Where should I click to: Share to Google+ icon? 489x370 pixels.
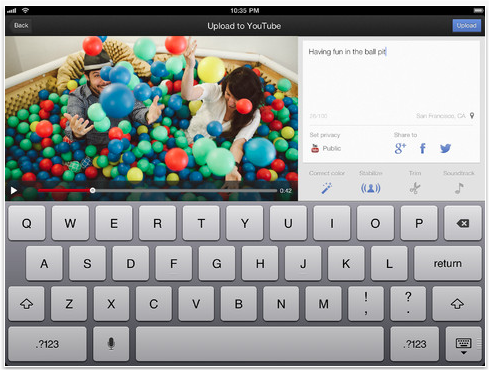(x=400, y=148)
